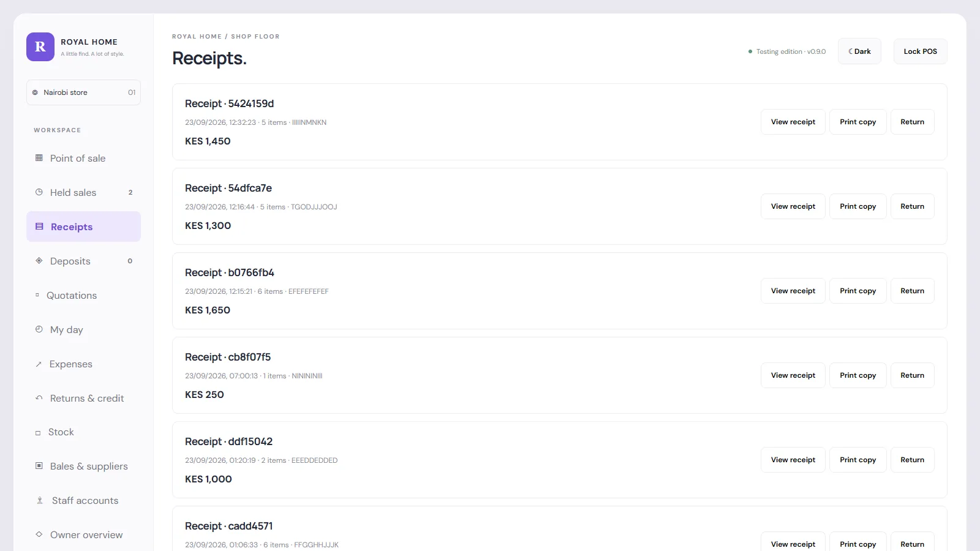
Task: Click the Quotations small square icon
Action: pyautogui.click(x=37, y=295)
